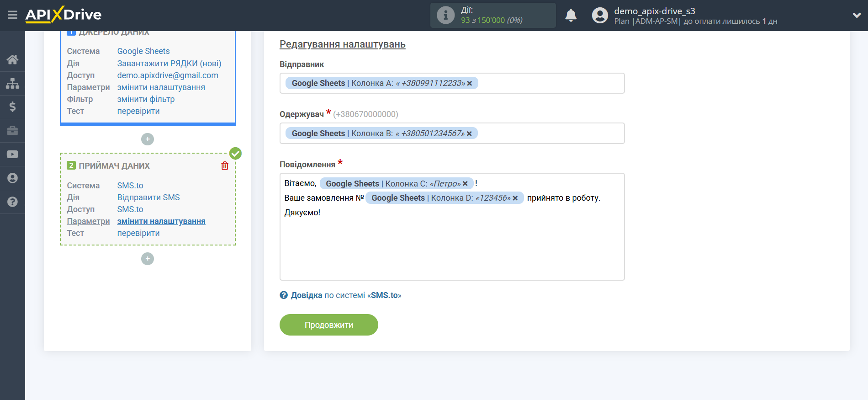Click receiver перевірити test link
The height and width of the screenshot is (400, 868).
pos(138,233)
